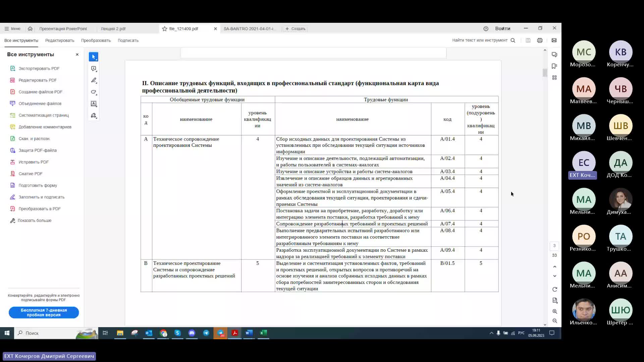Open page thumbnails grid panel

pyautogui.click(x=554, y=78)
